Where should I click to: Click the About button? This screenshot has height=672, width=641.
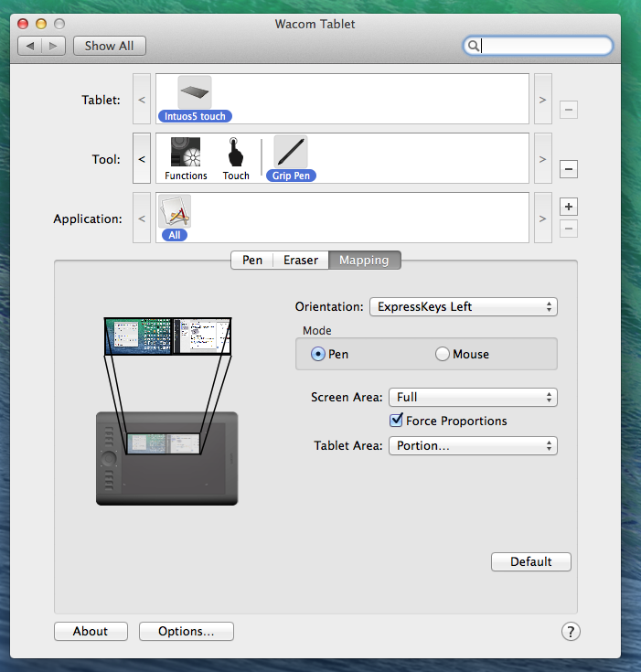[x=91, y=631]
